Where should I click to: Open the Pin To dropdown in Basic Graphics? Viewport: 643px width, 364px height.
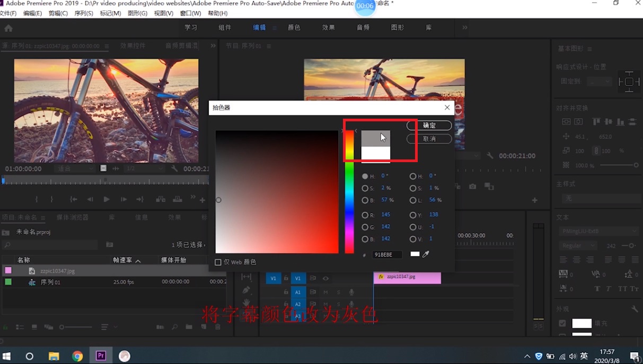(x=600, y=82)
